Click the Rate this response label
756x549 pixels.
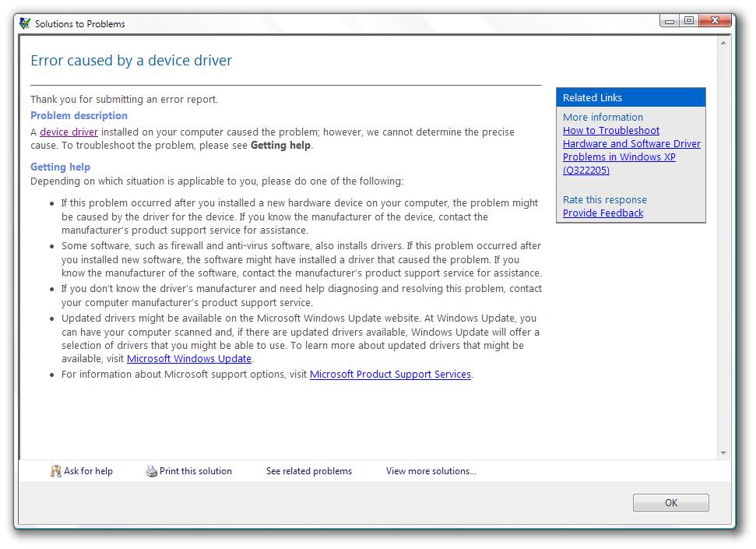point(605,199)
